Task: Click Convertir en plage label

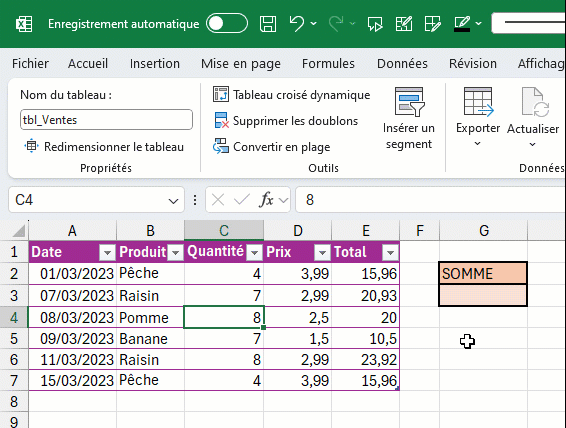Action: pos(282,147)
